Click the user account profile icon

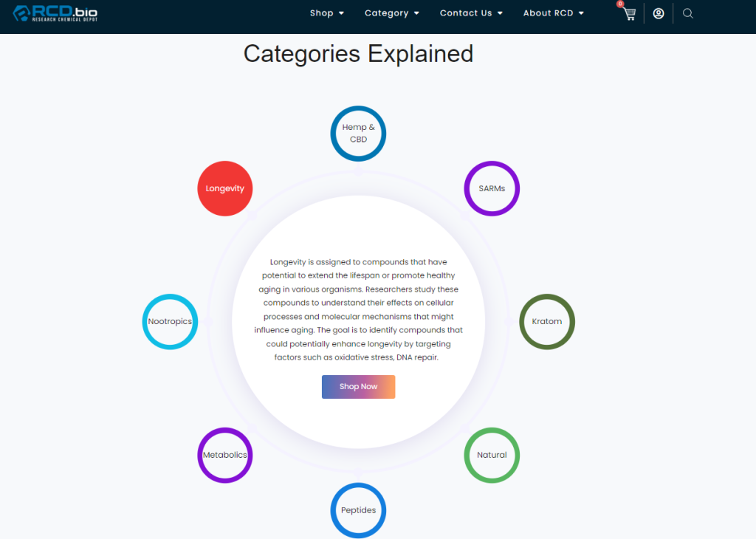click(659, 13)
